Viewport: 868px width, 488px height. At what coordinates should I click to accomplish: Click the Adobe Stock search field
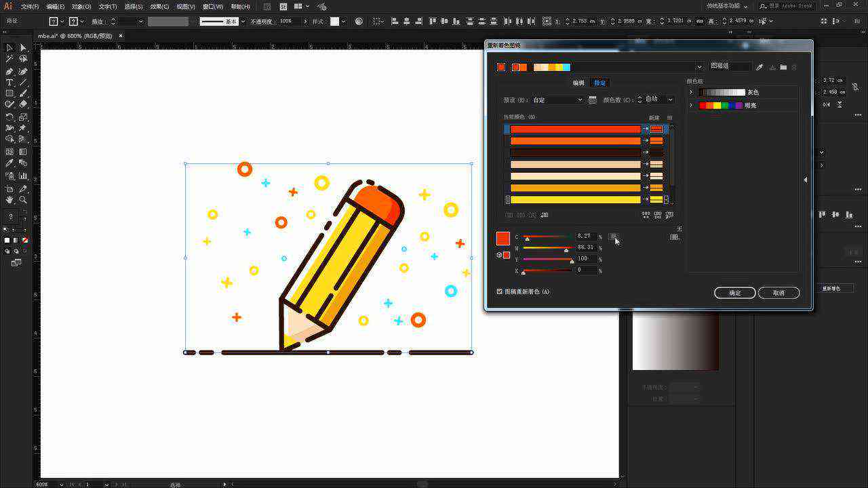coord(787,5)
